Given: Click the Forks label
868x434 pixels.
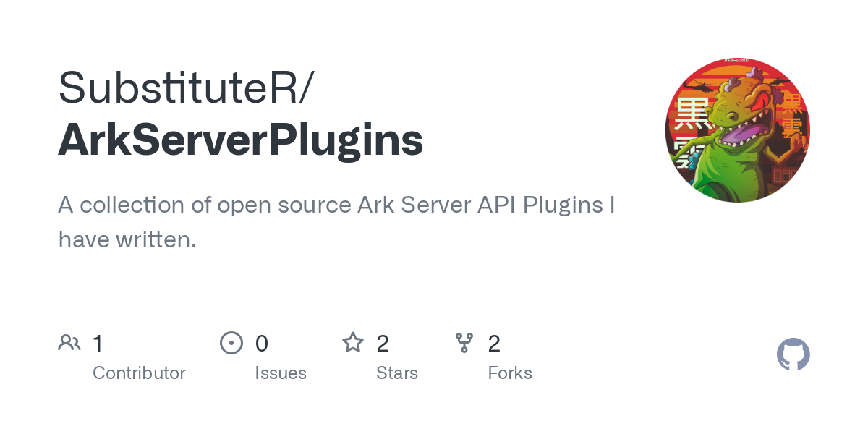Looking at the screenshot, I should pyautogui.click(x=510, y=373).
